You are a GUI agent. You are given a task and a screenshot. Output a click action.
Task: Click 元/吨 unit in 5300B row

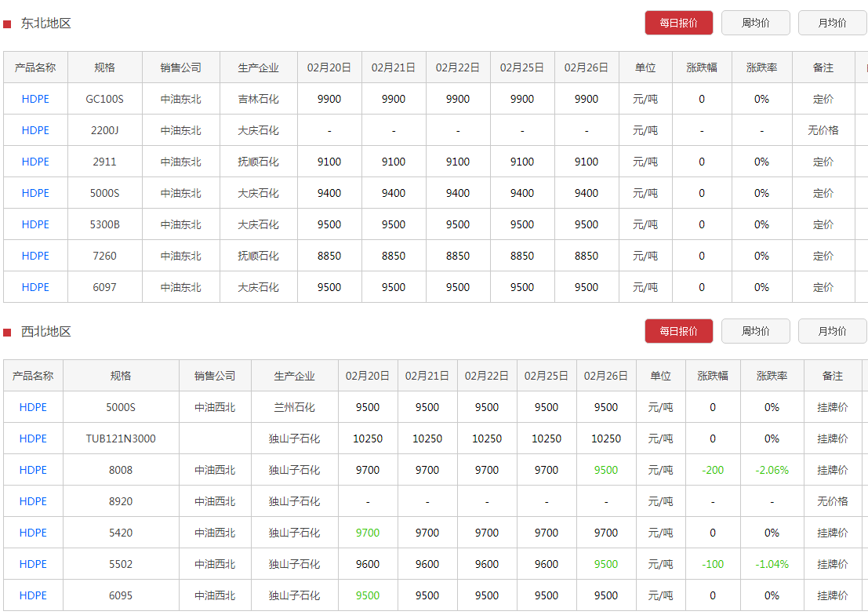point(645,224)
